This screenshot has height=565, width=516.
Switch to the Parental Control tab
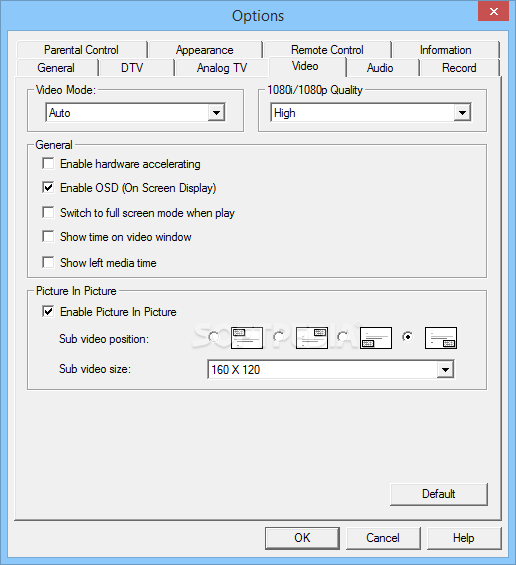(x=81, y=50)
